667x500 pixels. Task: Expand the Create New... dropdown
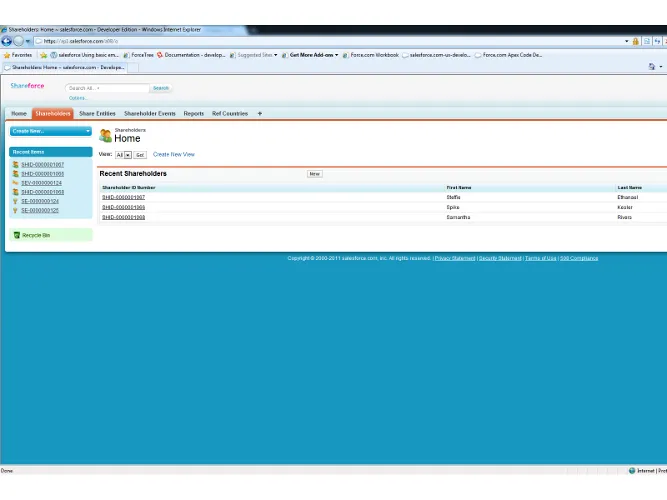(51, 131)
